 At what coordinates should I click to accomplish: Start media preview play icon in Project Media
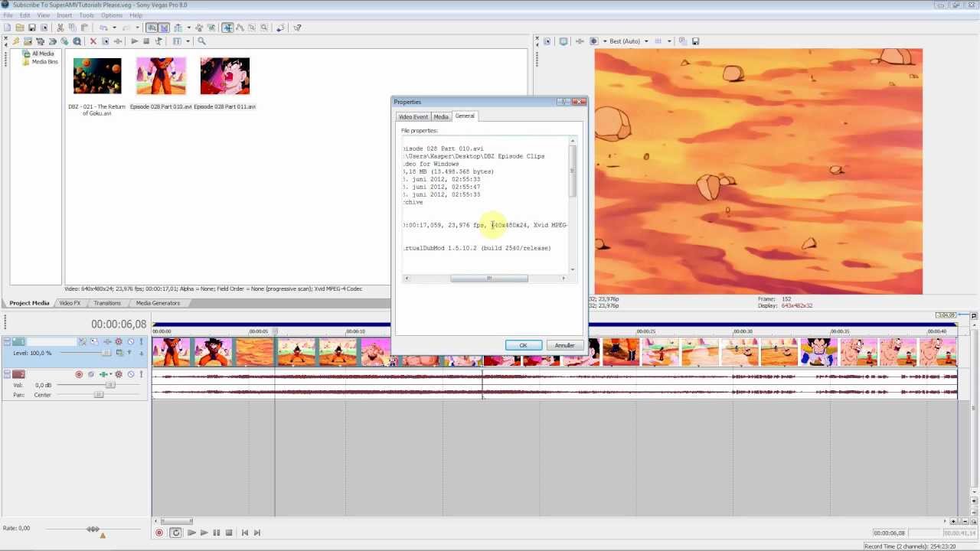135,41
